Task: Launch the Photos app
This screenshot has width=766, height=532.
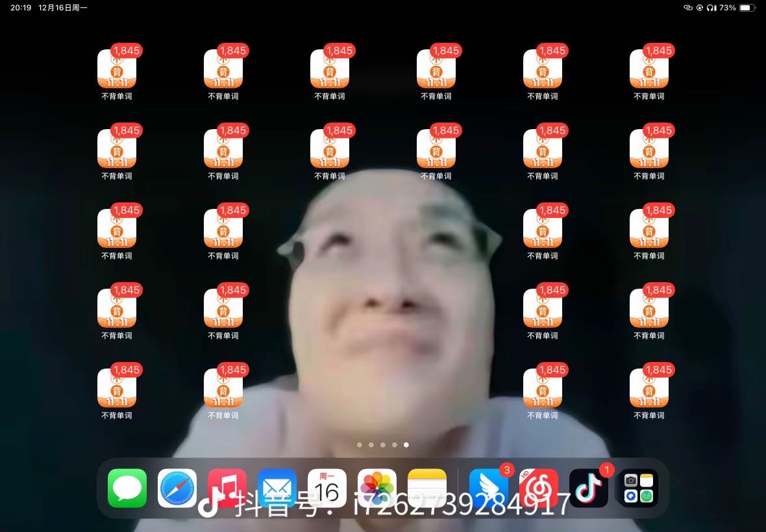Action: click(377, 488)
